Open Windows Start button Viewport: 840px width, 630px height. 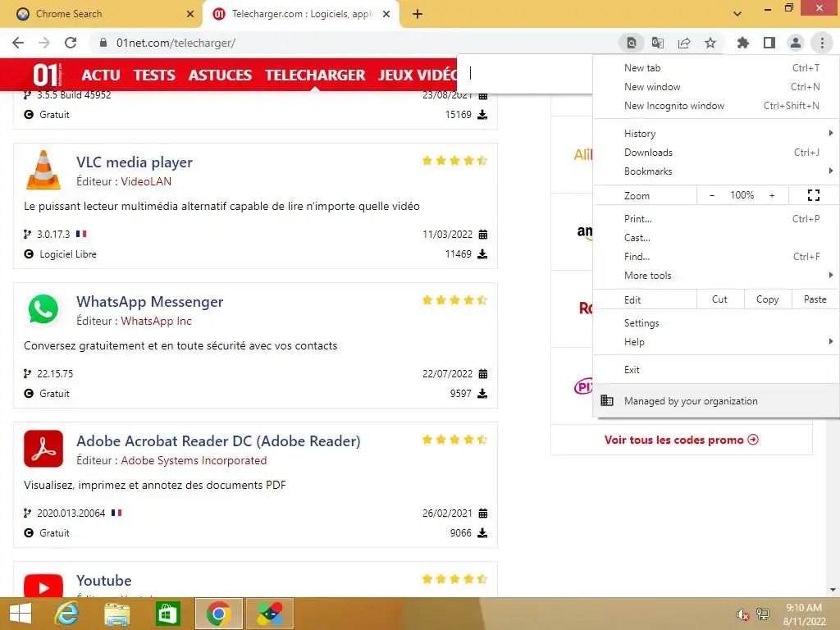pyautogui.click(x=21, y=614)
